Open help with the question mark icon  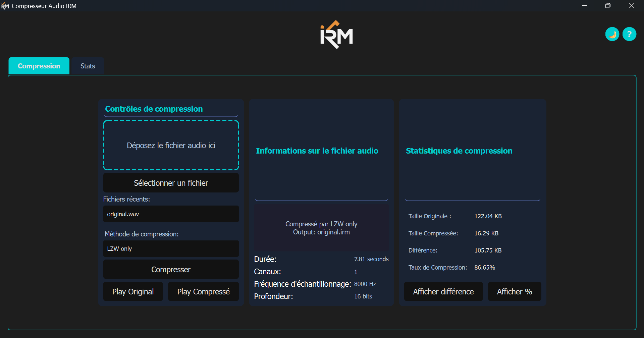coord(629,34)
